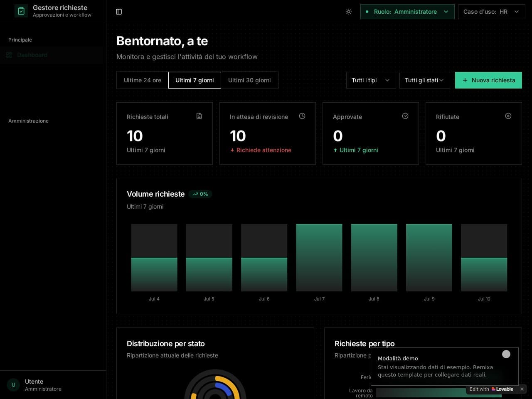Click the Jul 10 bar in the chart

pyautogui.click(x=484, y=274)
